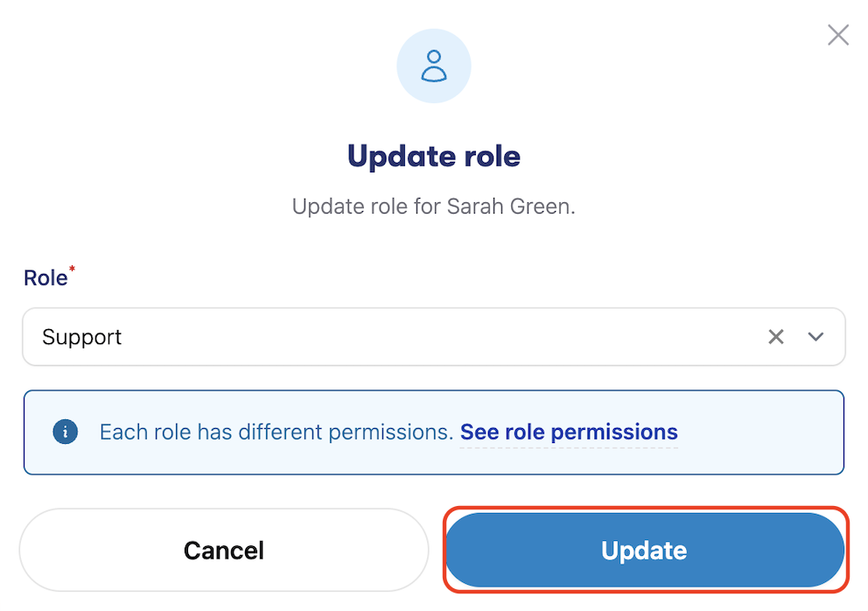
Task: Close the Update role dialog
Action: (838, 35)
